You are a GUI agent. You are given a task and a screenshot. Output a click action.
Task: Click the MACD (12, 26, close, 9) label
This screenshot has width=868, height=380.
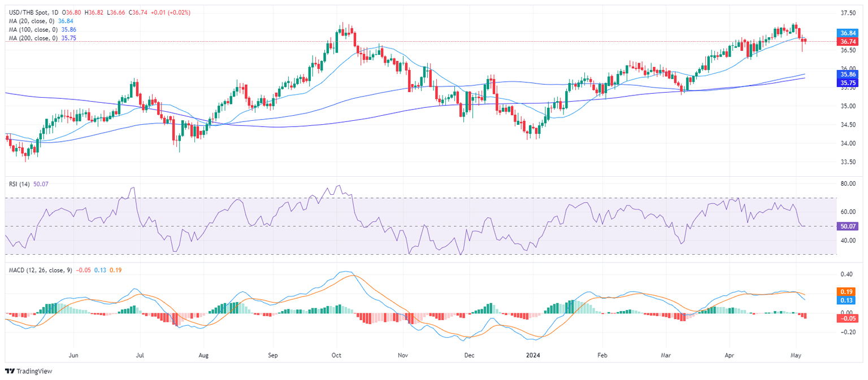[x=40, y=270]
